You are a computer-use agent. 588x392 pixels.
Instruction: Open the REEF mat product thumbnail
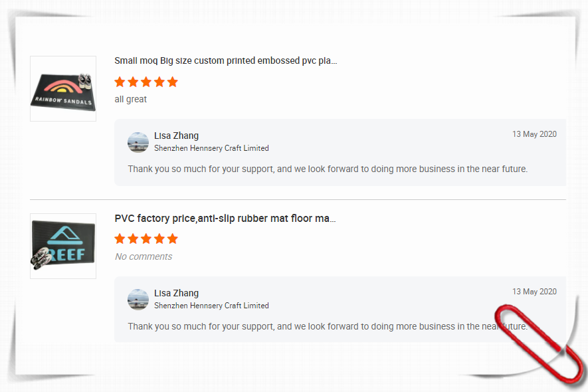63,246
